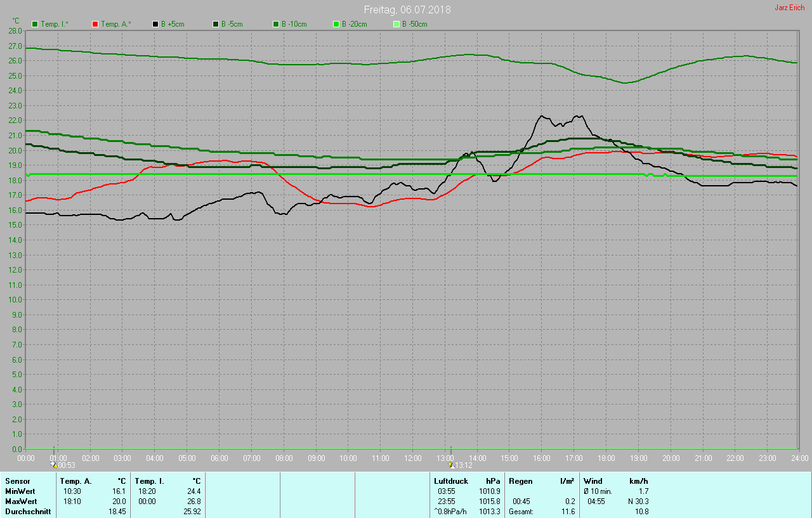Select the "B +5cm" legend label
The image size is (812, 518).
click(x=173, y=24)
